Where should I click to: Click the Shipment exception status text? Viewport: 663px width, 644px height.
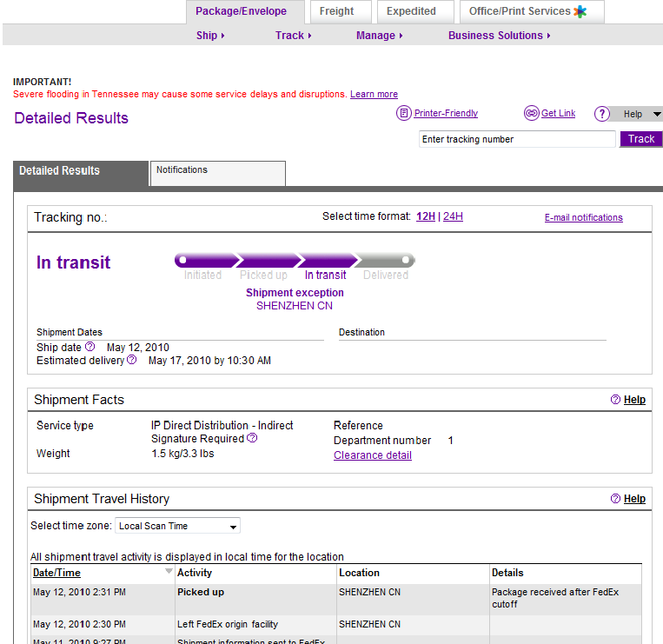pos(295,293)
